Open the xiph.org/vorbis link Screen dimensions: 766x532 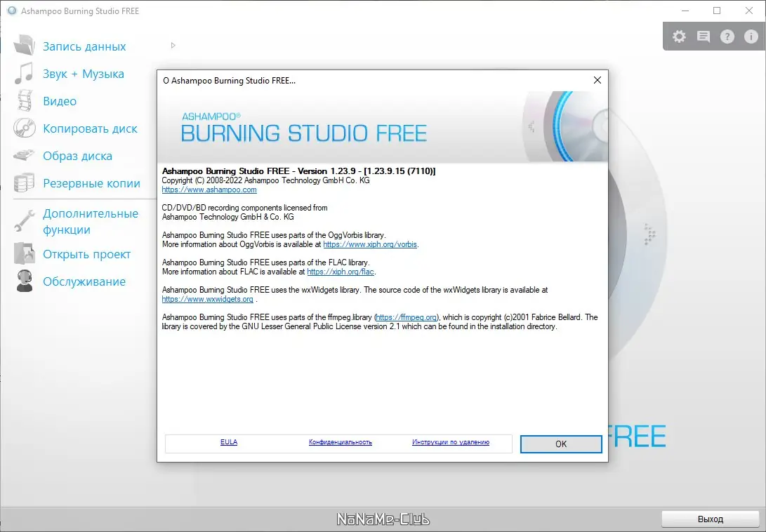[x=370, y=244]
